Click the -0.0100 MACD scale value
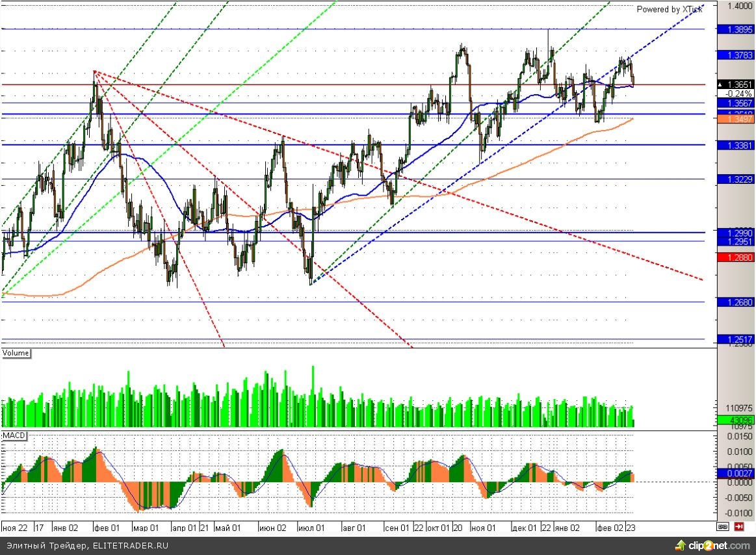 tap(738, 513)
